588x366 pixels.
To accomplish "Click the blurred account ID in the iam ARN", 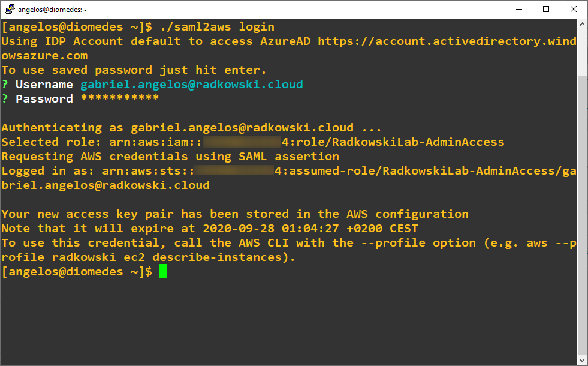I will 242,142.
